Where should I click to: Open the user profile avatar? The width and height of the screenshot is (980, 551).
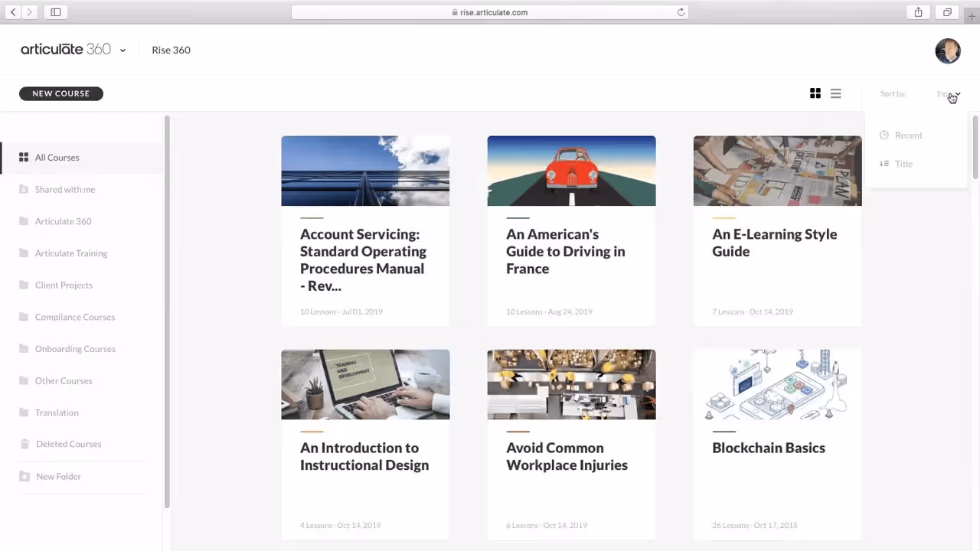click(948, 51)
